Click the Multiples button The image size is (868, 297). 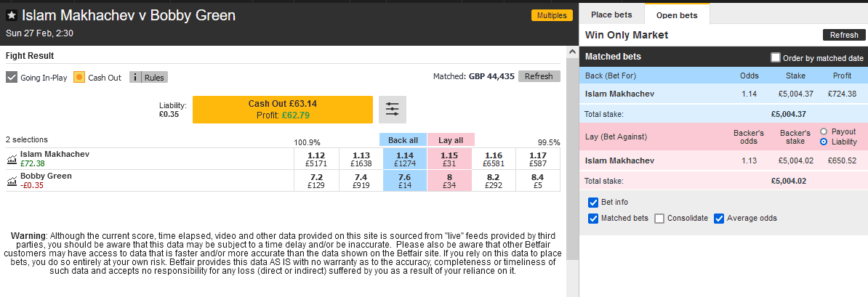[552, 15]
